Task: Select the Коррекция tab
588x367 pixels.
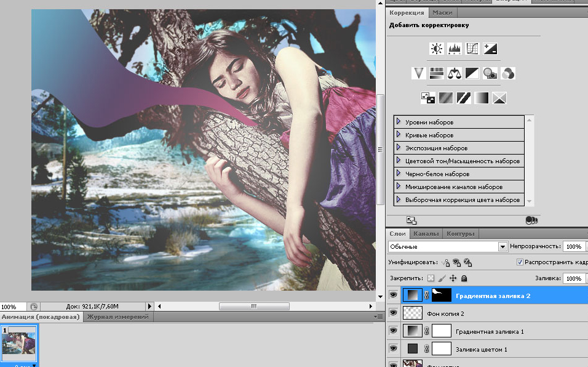Action: click(x=407, y=12)
